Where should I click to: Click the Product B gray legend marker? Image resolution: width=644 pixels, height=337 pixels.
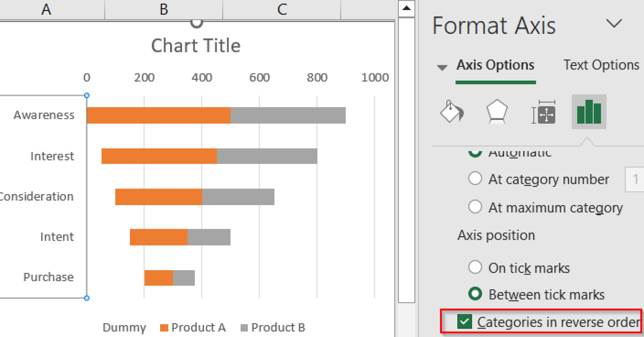(244, 327)
